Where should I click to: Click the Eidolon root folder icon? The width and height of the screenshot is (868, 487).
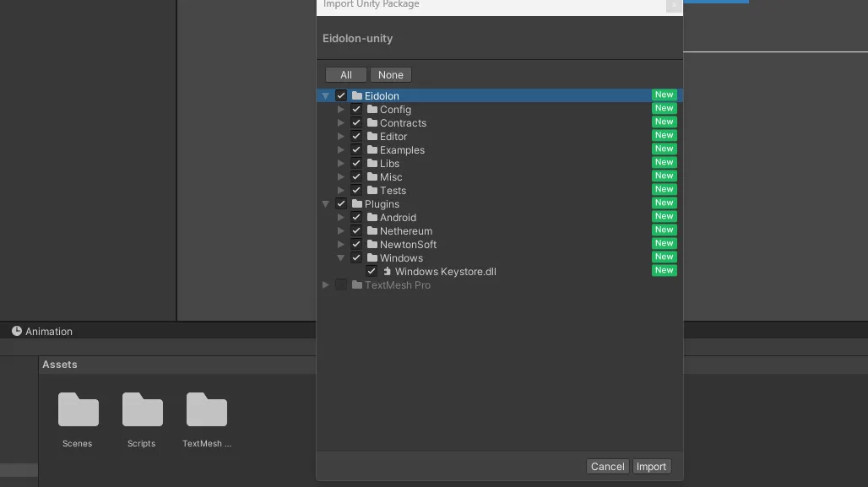(x=357, y=96)
